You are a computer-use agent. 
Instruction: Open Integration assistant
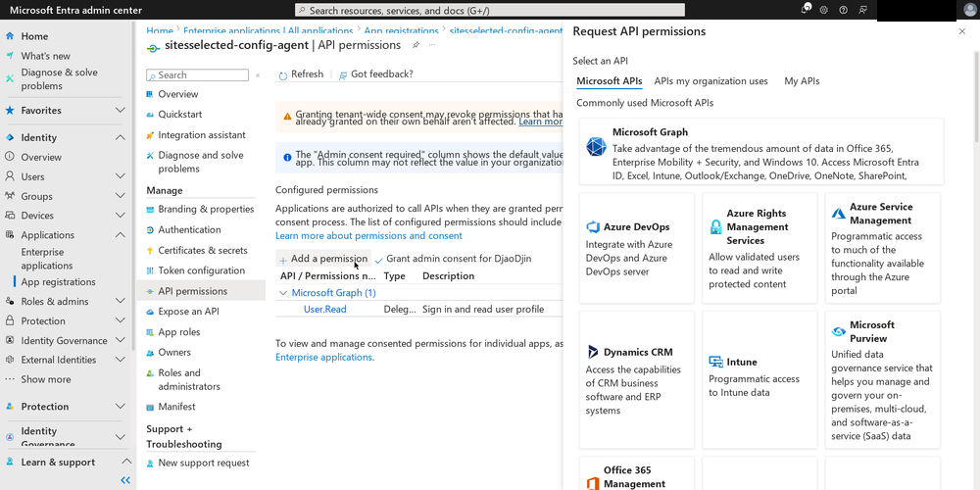tap(201, 135)
